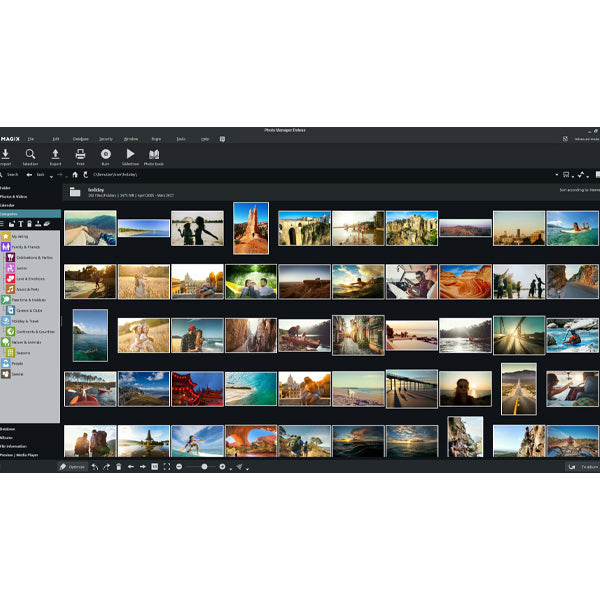Open the Selection magnifier tool

click(x=30, y=154)
